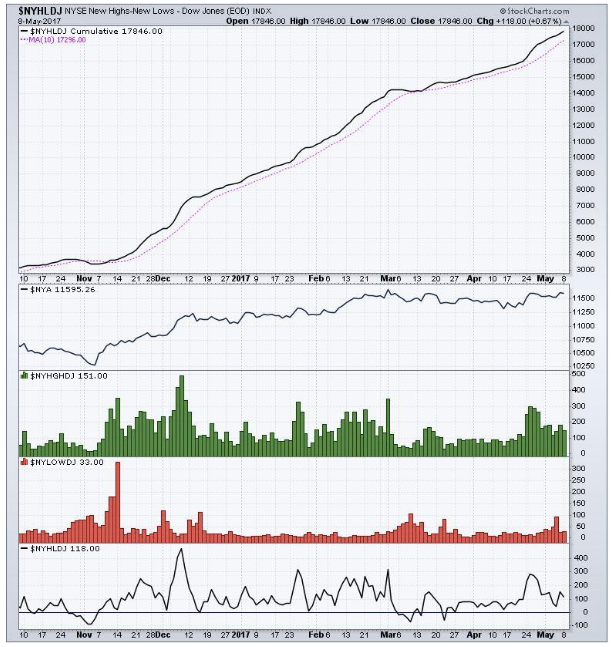Click the '11500' axis value on $NYA panel
Image resolution: width=612 pixels, height=647 pixels.
click(x=583, y=298)
